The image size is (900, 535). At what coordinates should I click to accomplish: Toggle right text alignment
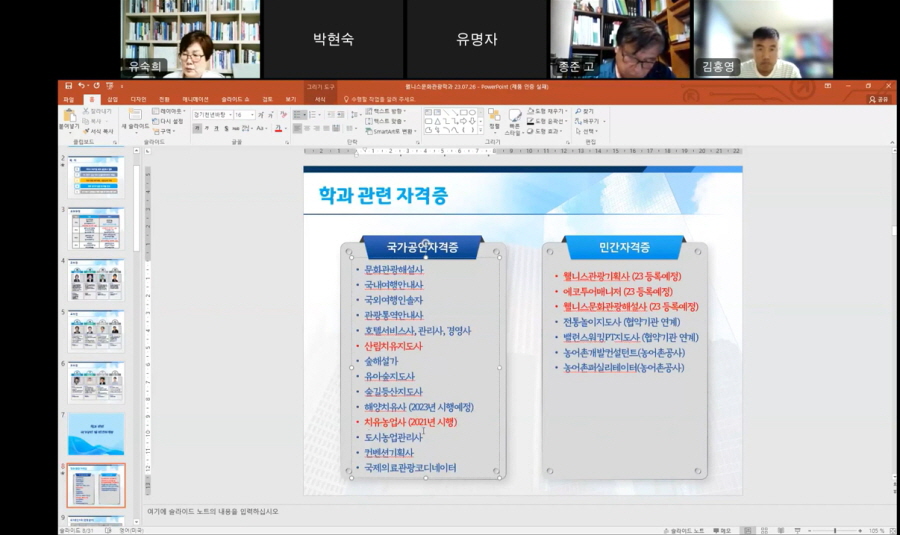coord(317,129)
